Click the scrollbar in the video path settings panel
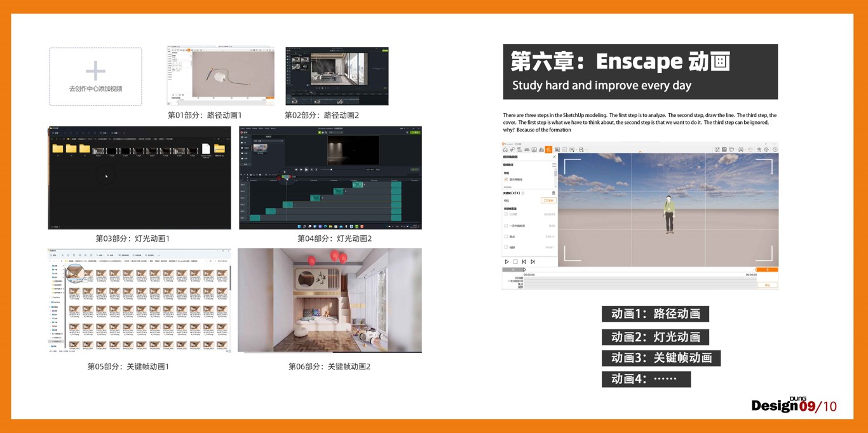Image resolution: width=868 pixels, height=433 pixels. pos(555,173)
